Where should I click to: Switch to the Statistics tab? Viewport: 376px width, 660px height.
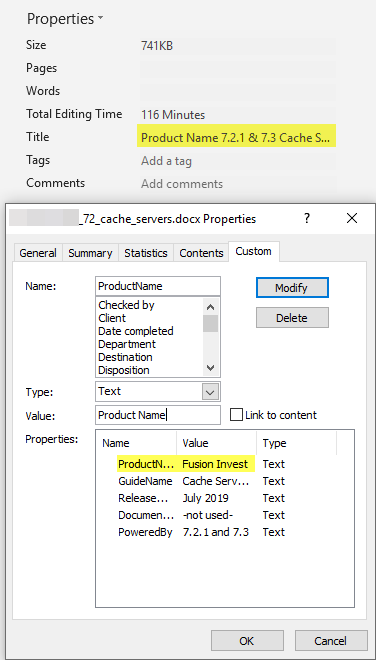coord(146,253)
